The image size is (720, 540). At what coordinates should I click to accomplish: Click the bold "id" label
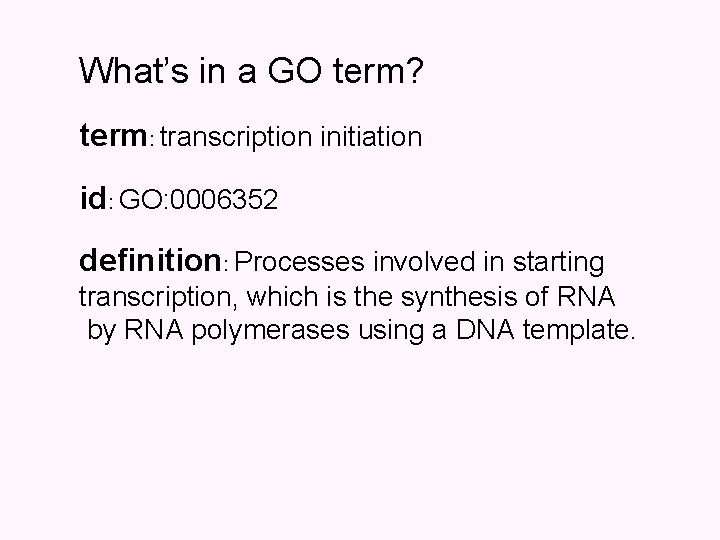(93, 198)
